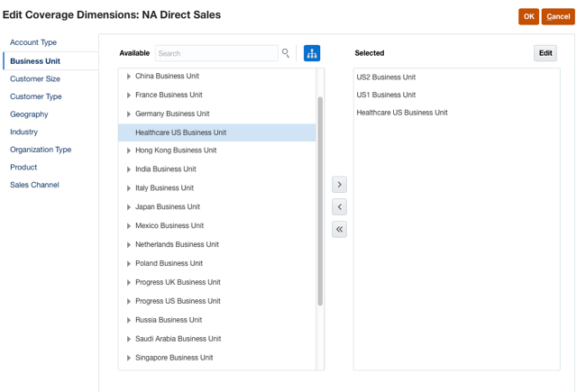Cancel the coverage dimensions dialog
Viewport: 577px width, 392px height.
coord(557,16)
